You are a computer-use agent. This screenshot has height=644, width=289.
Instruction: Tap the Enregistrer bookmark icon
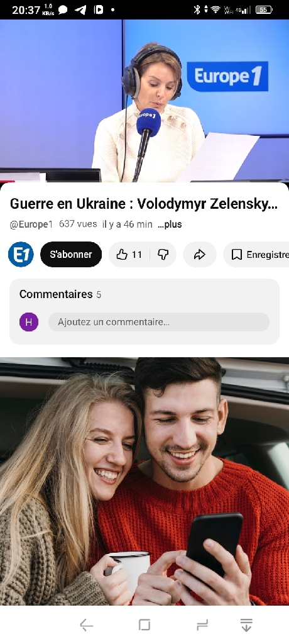pyautogui.click(x=236, y=255)
